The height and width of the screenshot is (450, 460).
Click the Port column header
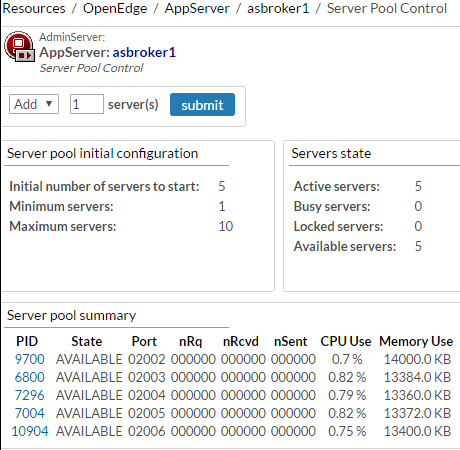click(144, 341)
